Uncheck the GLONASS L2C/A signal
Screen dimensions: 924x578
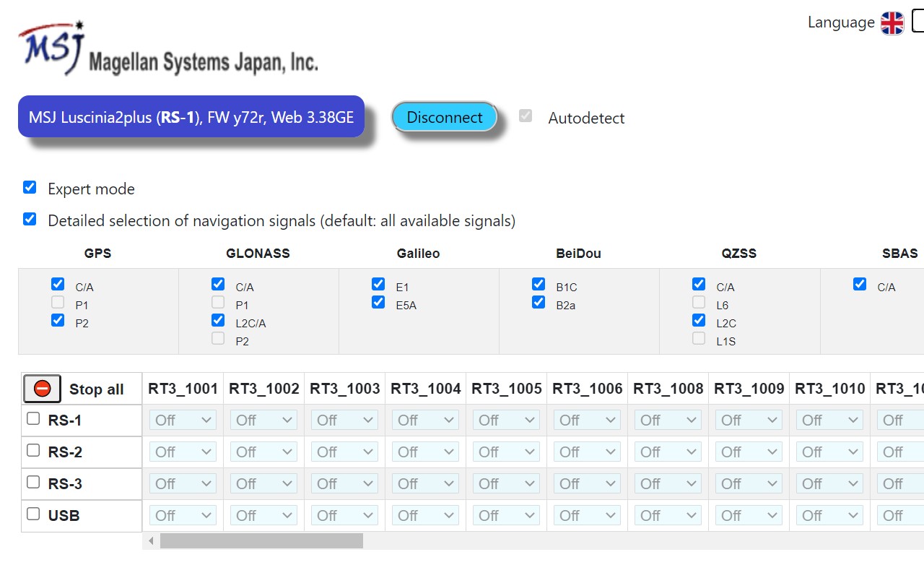[x=218, y=320]
